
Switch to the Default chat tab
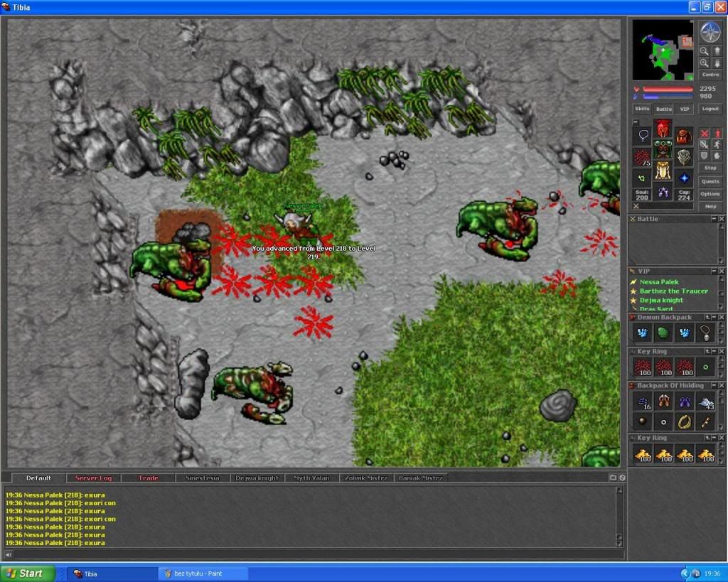[38, 478]
